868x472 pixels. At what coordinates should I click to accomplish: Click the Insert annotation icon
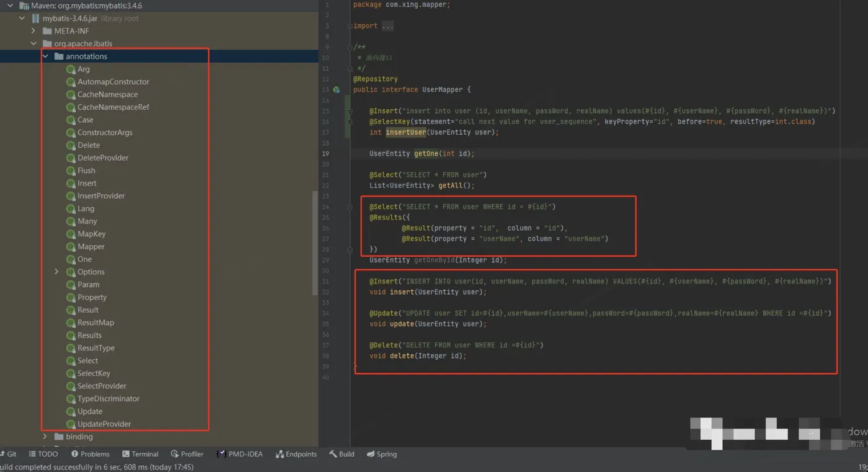[x=71, y=184]
